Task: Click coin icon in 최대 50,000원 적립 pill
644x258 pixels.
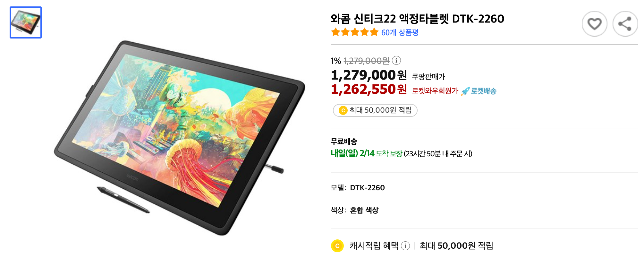Action: [343, 110]
